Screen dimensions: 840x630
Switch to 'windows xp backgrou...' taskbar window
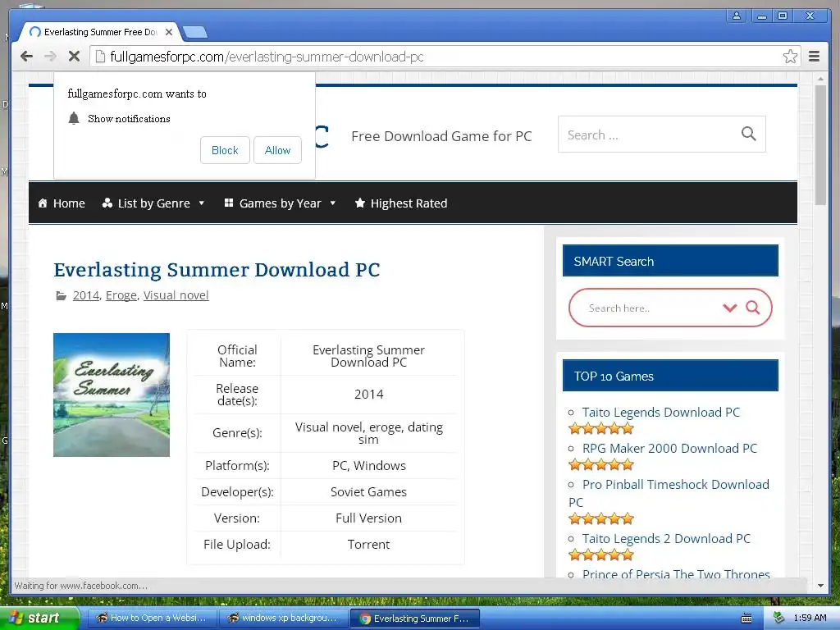[283, 618]
